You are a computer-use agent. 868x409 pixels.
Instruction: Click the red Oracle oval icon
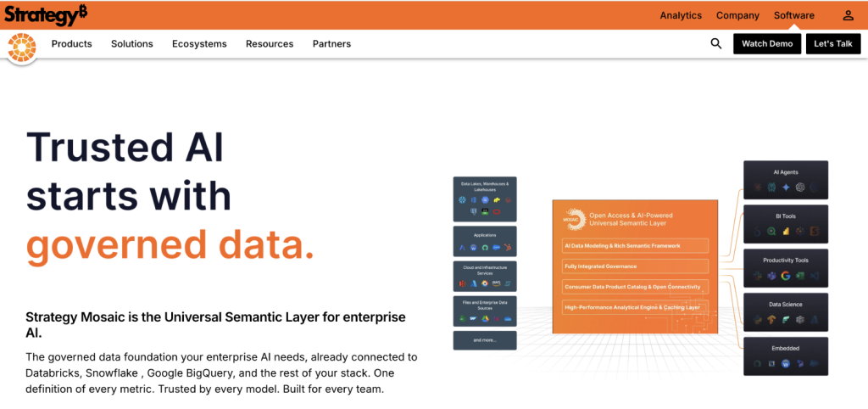click(496, 211)
